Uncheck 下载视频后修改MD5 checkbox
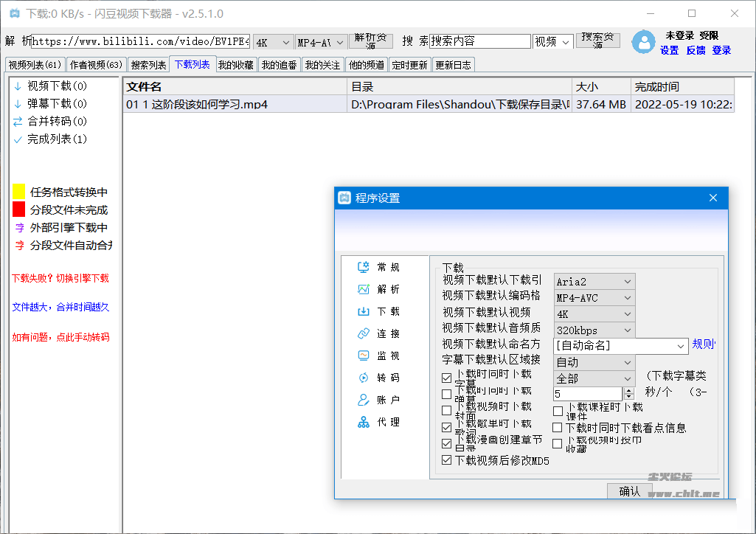The height and width of the screenshot is (534, 756). tap(446, 460)
